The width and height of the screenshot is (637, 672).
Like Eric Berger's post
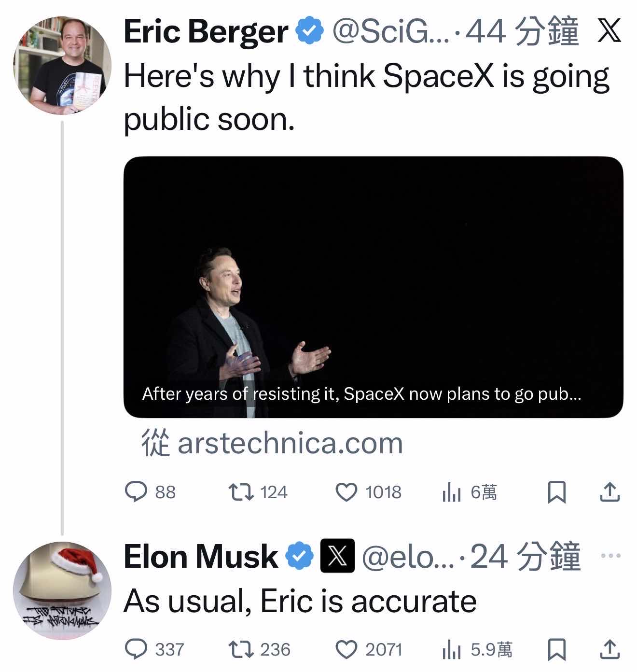(346, 492)
